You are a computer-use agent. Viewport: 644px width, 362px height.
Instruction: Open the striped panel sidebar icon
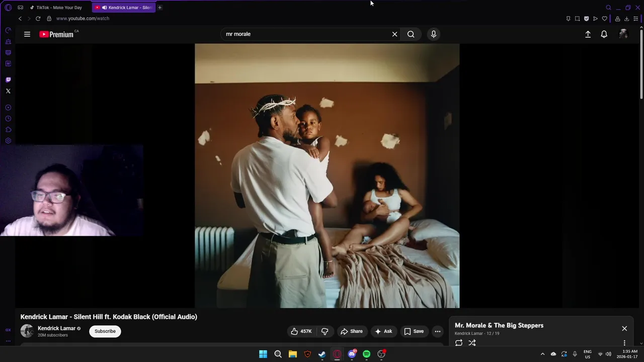tap(8, 53)
